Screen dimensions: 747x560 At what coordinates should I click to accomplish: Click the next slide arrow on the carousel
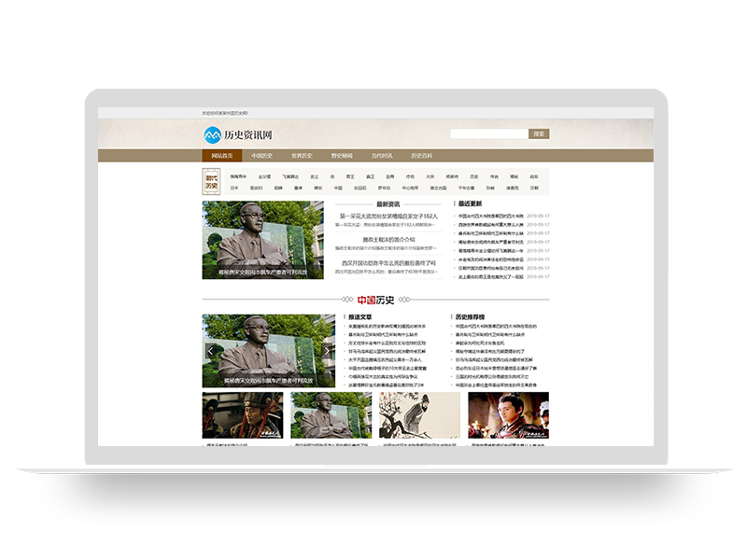coord(328,351)
